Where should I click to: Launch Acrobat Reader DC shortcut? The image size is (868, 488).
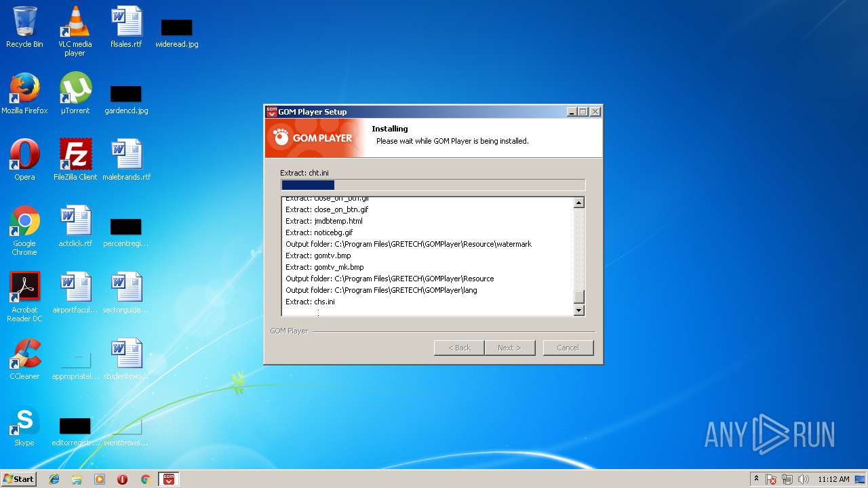click(x=24, y=297)
